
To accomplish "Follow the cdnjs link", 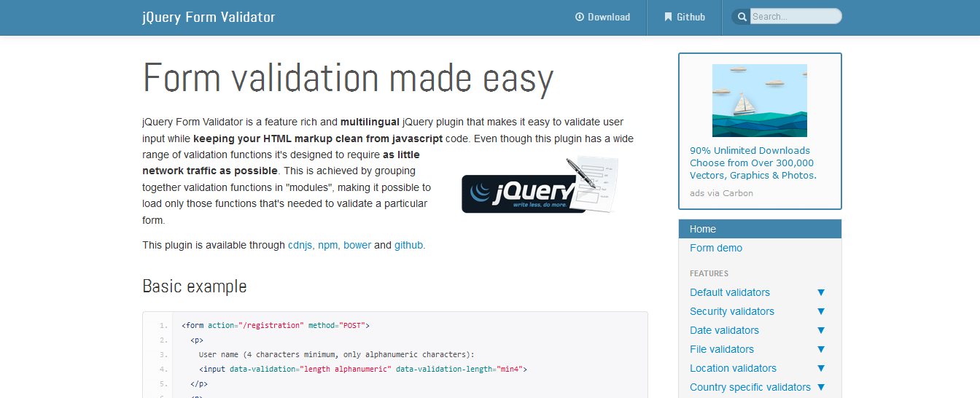I will click(x=300, y=245).
